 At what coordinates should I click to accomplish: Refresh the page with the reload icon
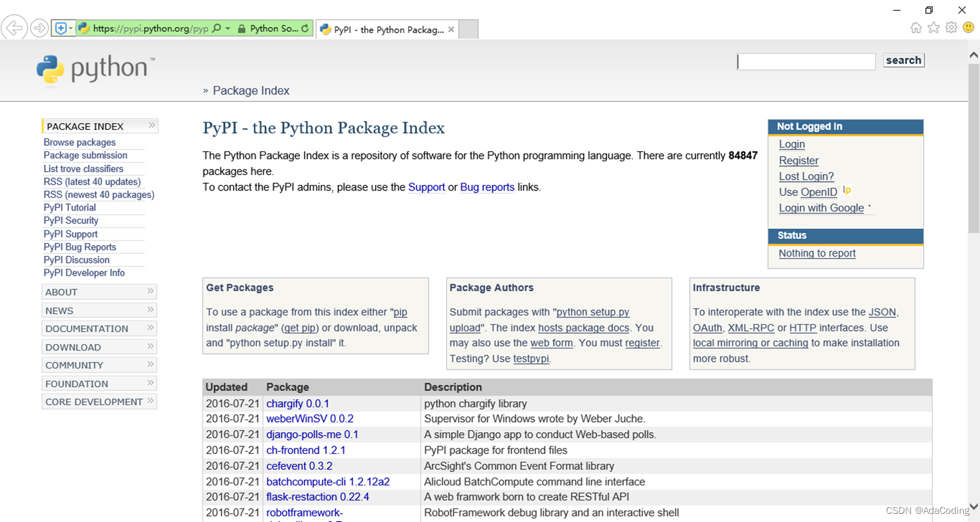[305, 28]
